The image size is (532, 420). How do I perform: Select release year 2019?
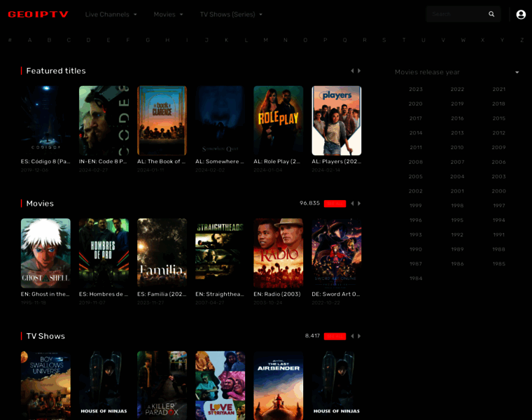[457, 104]
